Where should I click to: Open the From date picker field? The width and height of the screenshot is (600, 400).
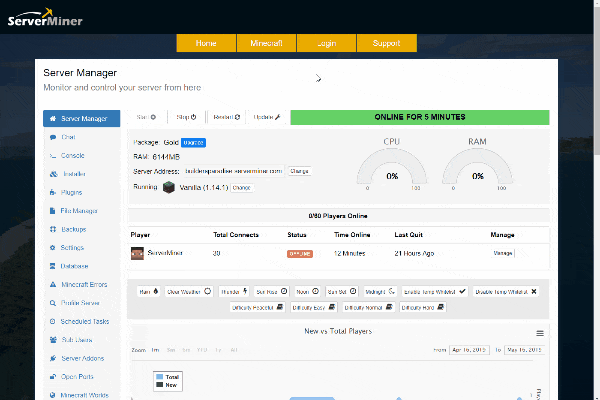(469, 350)
